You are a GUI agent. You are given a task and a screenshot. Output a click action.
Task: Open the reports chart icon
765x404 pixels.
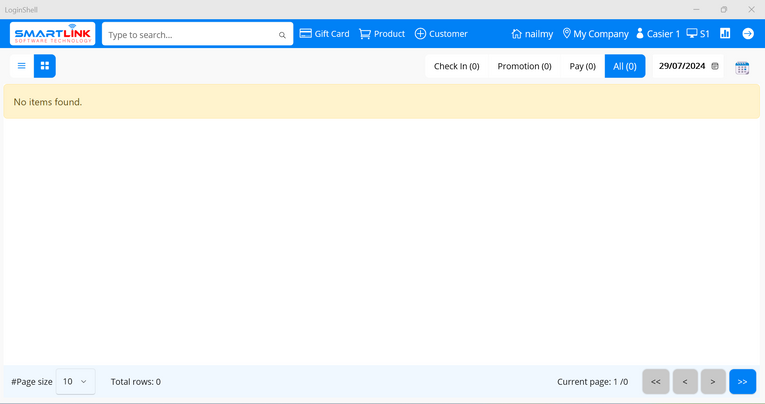point(725,34)
